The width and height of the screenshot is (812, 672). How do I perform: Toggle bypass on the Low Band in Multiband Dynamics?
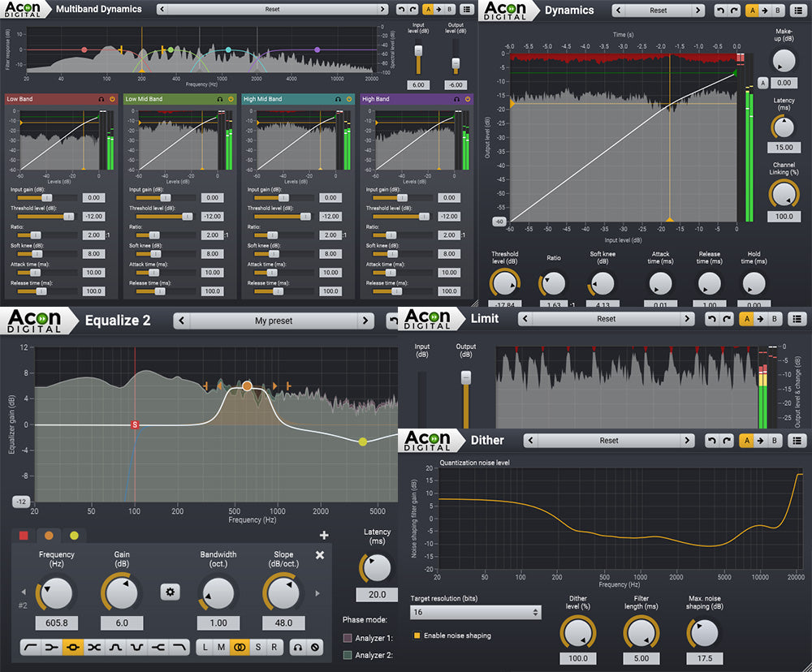112,99
